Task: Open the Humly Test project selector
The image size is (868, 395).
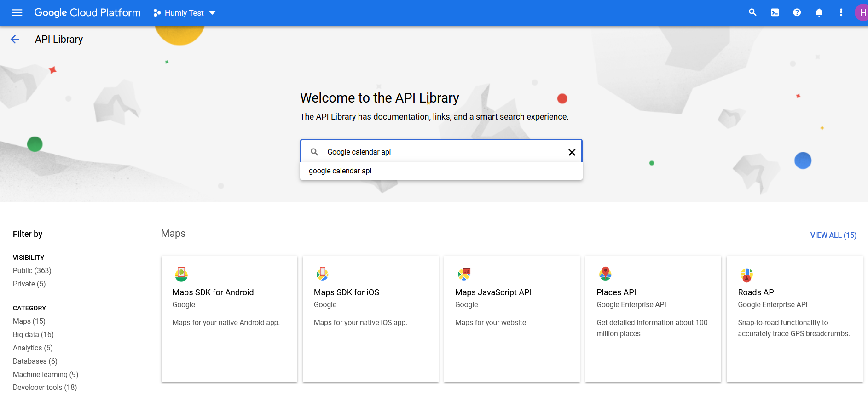Action: coord(184,13)
